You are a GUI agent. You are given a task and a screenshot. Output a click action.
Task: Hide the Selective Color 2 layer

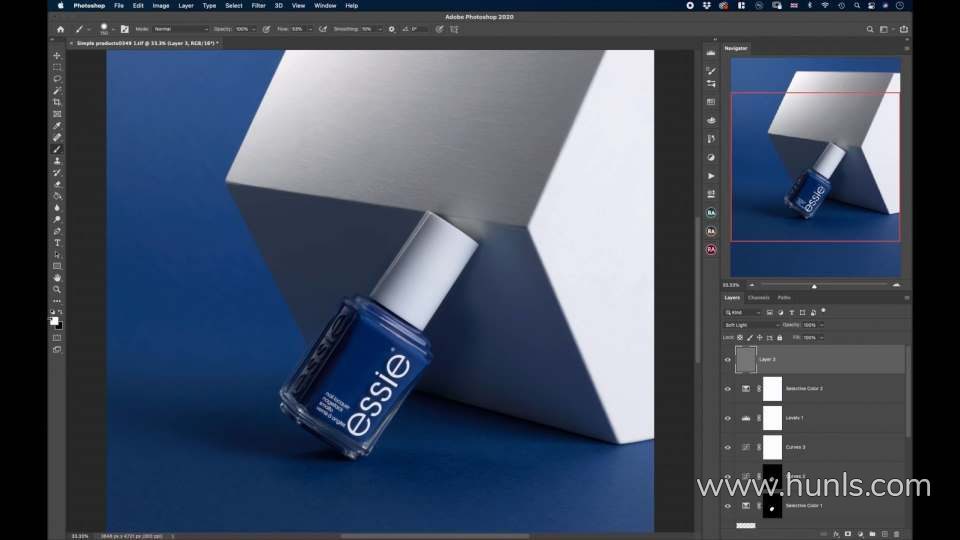pyautogui.click(x=727, y=389)
